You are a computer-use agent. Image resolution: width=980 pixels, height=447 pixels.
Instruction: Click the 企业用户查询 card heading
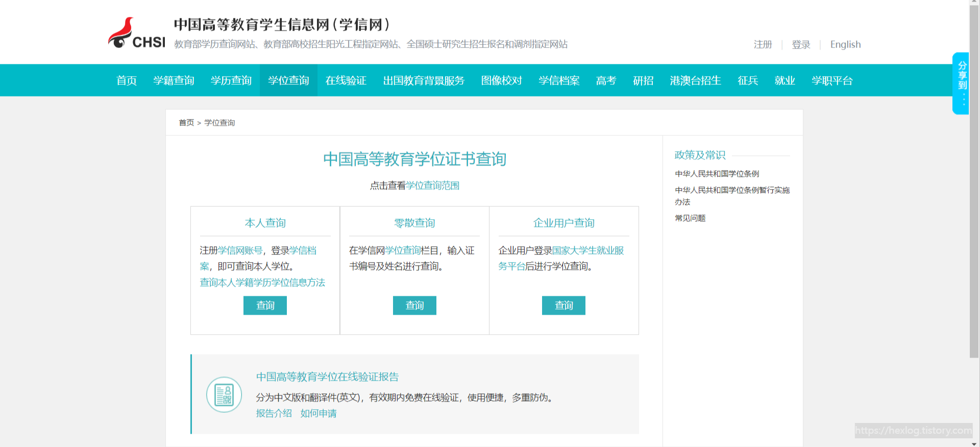pos(563,223)
